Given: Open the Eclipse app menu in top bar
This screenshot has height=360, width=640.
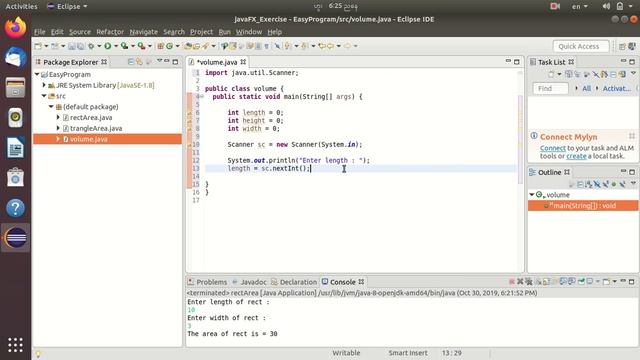Looking at the screenshot, I should pyautogui.click(x=67, y=7).
